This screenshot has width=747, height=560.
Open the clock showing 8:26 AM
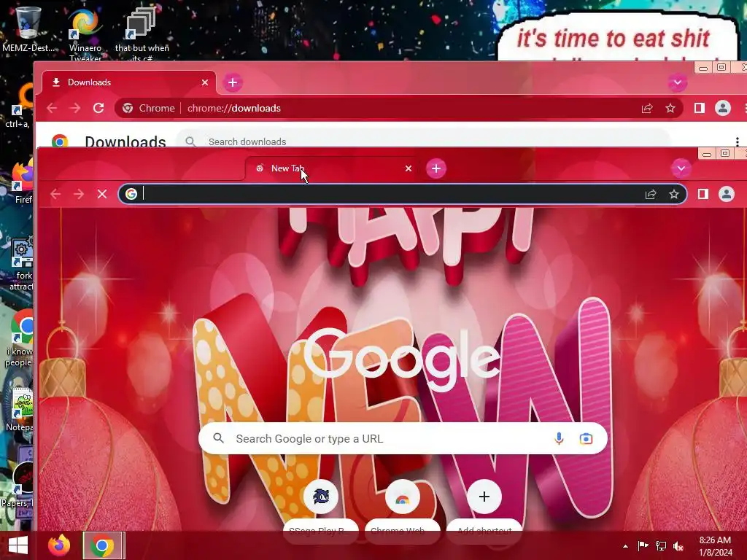715,546
